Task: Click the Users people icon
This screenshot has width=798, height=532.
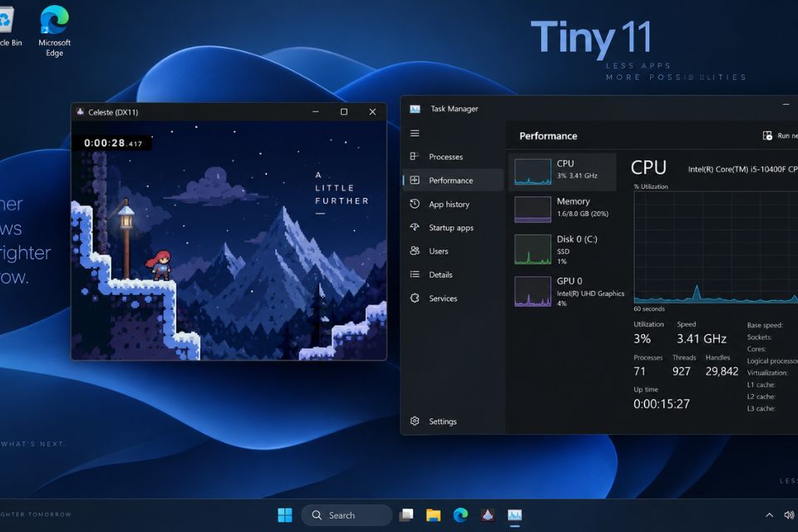Action: 415,250
